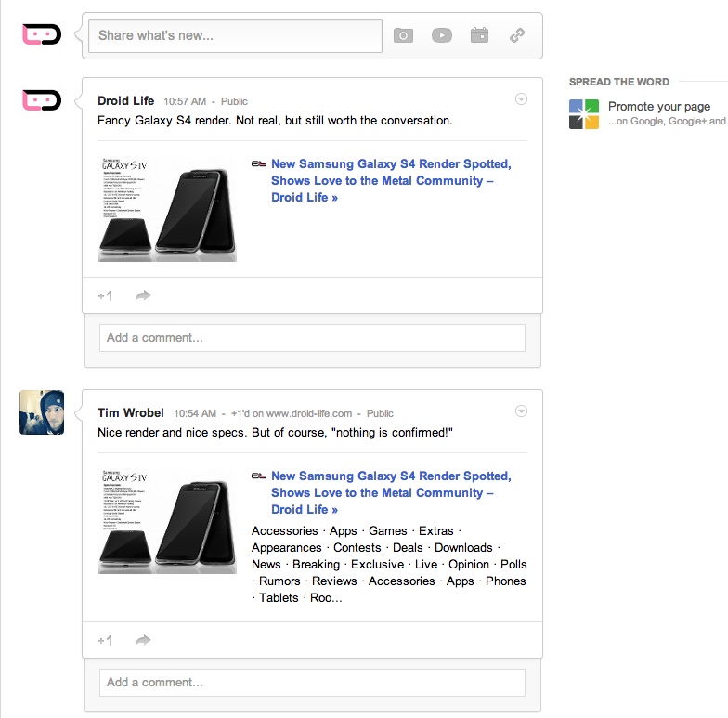The image size is (728, 718).
Task: Open options dropdown on Droid Life post
Action: (x=521, y=99)
